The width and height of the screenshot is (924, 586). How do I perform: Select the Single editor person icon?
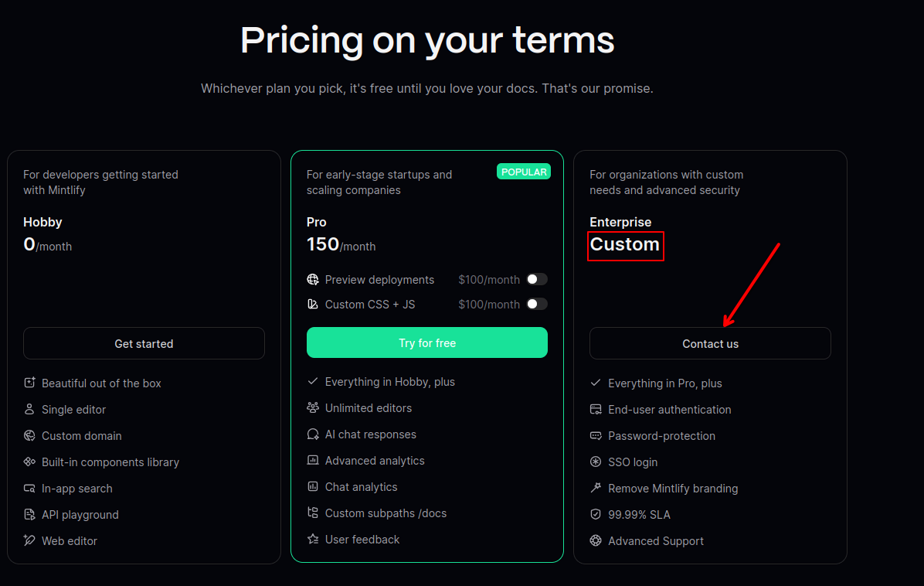(x=29, y=409)
